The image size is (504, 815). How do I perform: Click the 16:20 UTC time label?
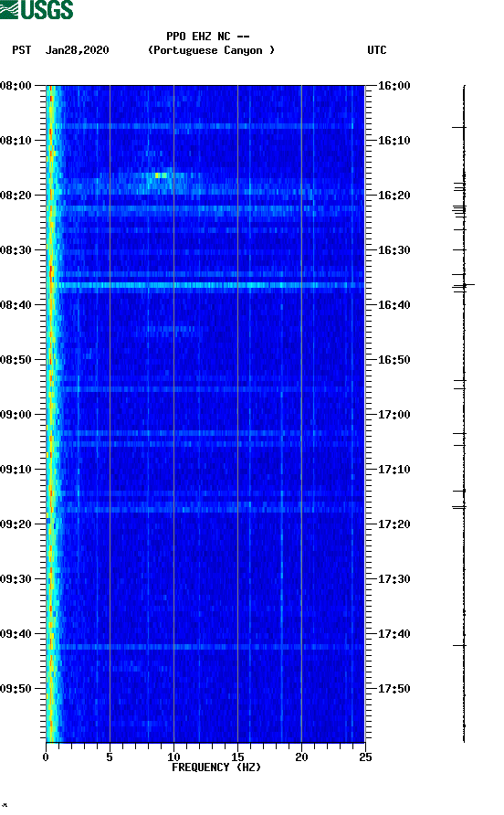pos(394,196)
